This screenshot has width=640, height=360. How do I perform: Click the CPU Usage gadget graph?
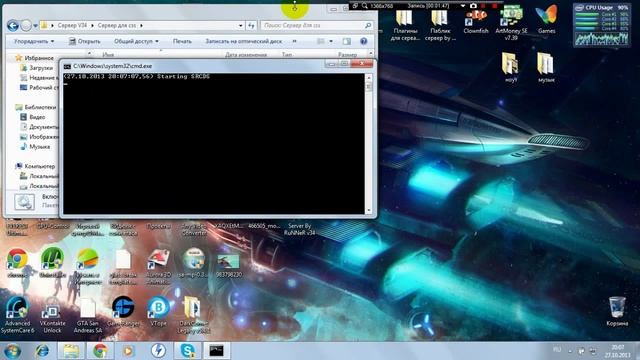click(602, 39)
